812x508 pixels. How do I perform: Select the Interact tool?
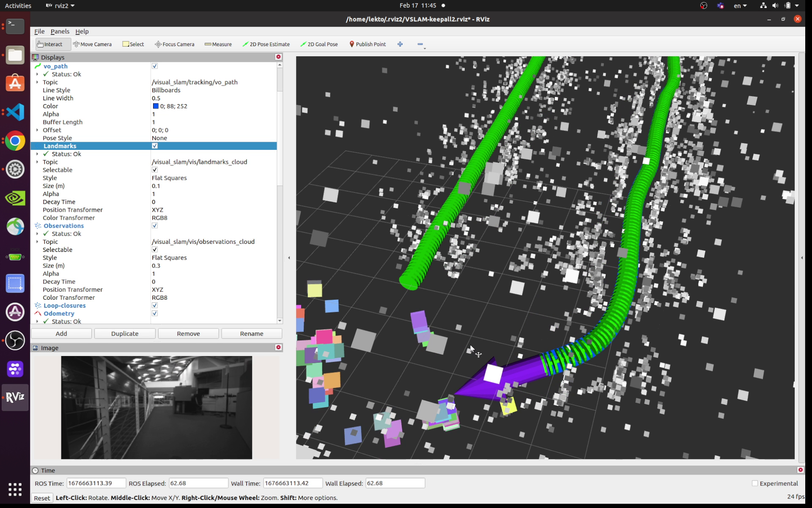pos(52,44)
